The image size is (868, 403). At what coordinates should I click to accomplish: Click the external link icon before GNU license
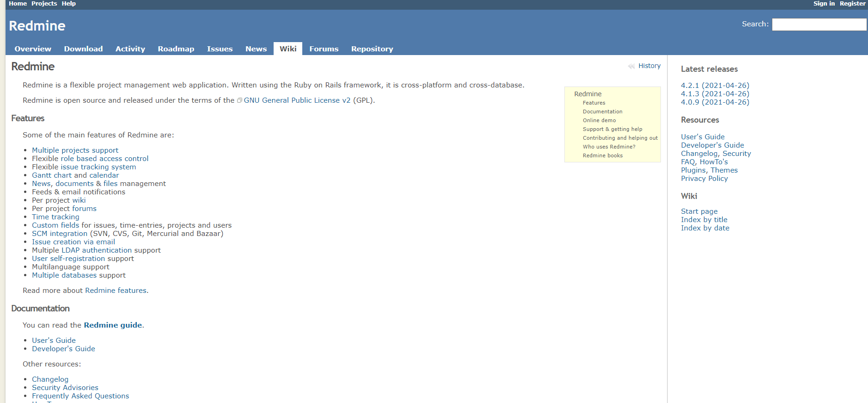coord(239,100)
